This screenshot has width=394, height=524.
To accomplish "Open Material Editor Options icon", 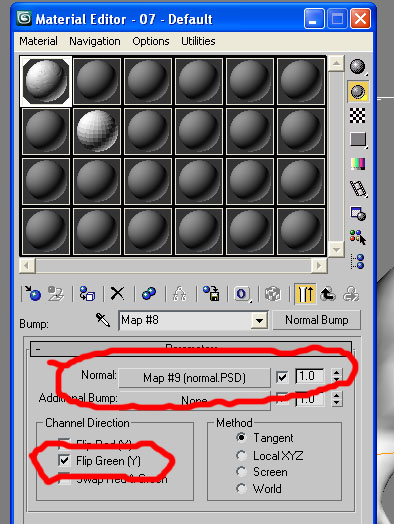I will pos(358,213).
